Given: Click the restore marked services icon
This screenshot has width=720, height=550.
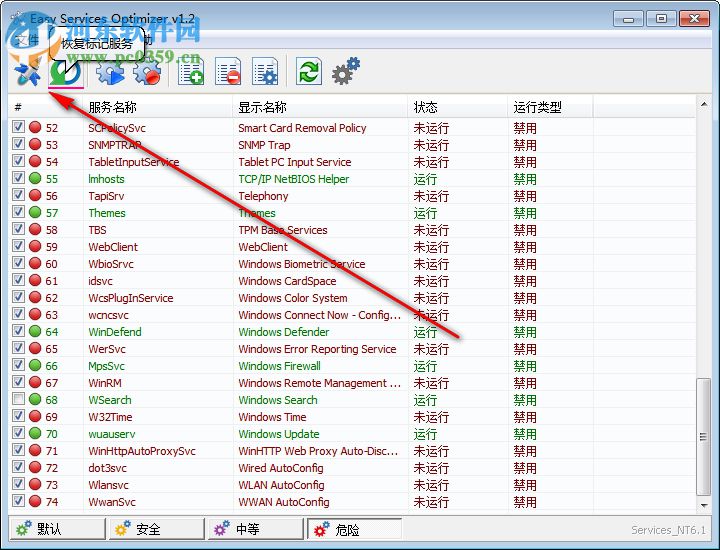Looking at the screenshot, I should 65,73.
